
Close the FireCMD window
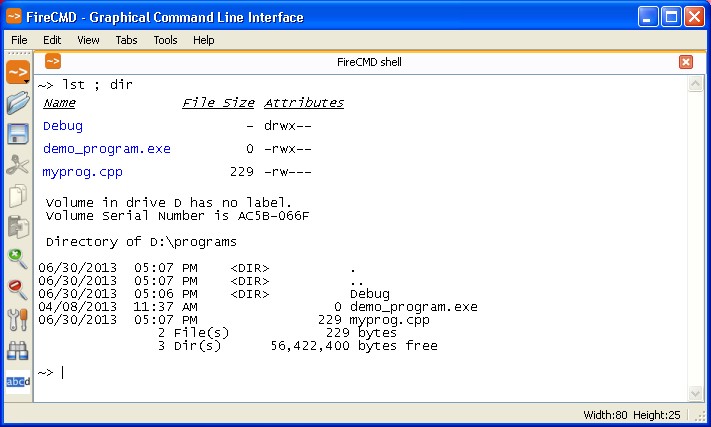coord(694,17)
